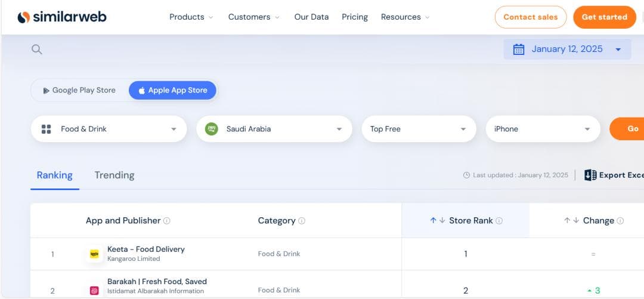Select the Apple App Store toggle
644x299 pixels.
click(173, 90)
